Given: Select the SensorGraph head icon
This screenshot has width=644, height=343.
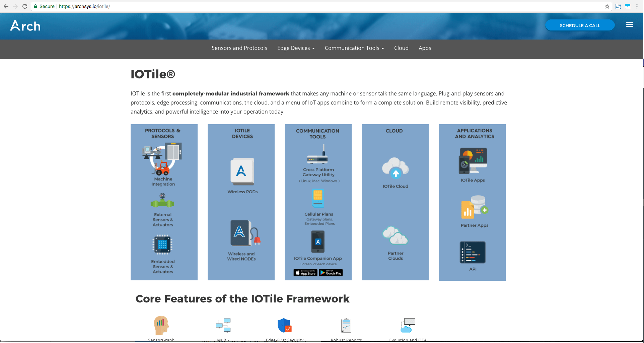Looking at the screenshot, I should (161, 325).
